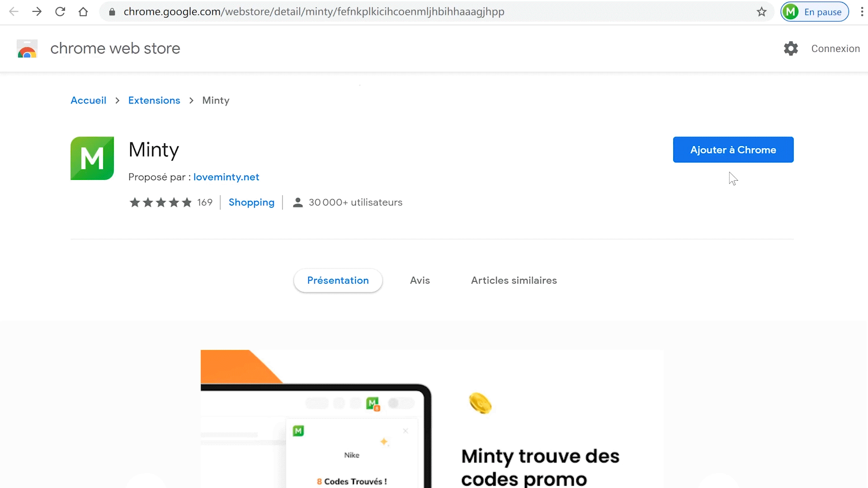
Task: Click Ajouter à Chrome button
Action: pyautogui.click(x=733, y=150)
